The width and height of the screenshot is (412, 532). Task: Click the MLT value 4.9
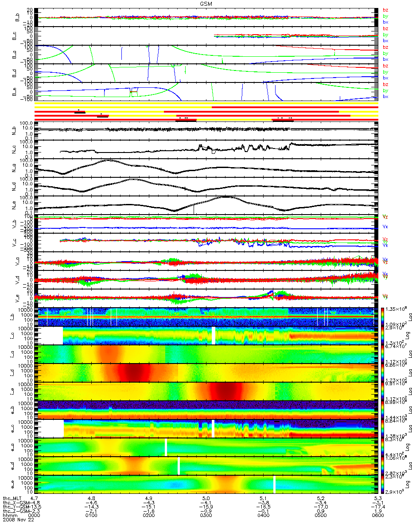pyautogui.click(x=149, y=498)
